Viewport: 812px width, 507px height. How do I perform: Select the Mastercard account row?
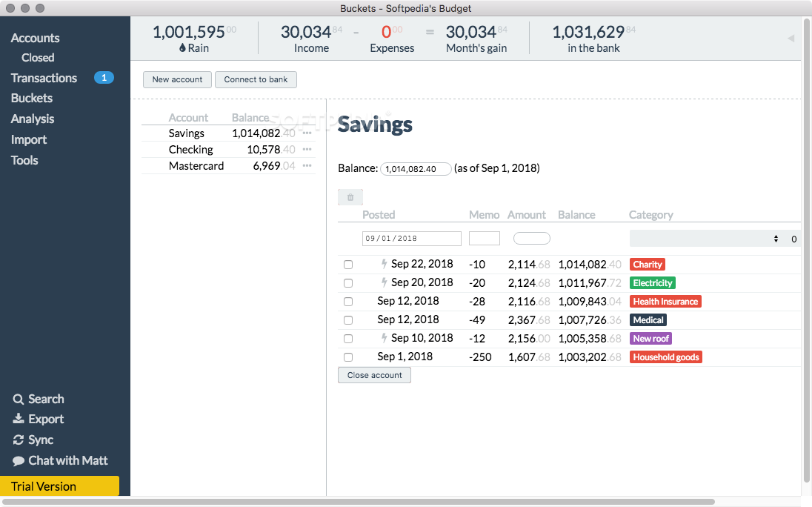pyautogui.click(x=228, y=166)
